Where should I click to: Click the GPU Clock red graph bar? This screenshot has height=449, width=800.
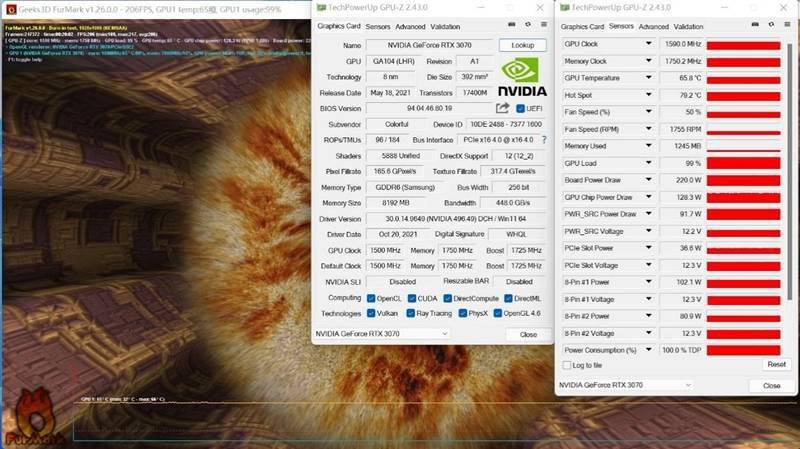coord(743,45)
